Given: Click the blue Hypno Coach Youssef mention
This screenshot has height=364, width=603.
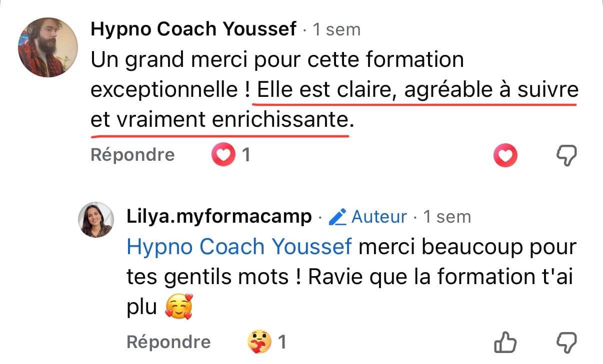Looking at the screenshot, I should pyautogui.click(x=239, y=247).
